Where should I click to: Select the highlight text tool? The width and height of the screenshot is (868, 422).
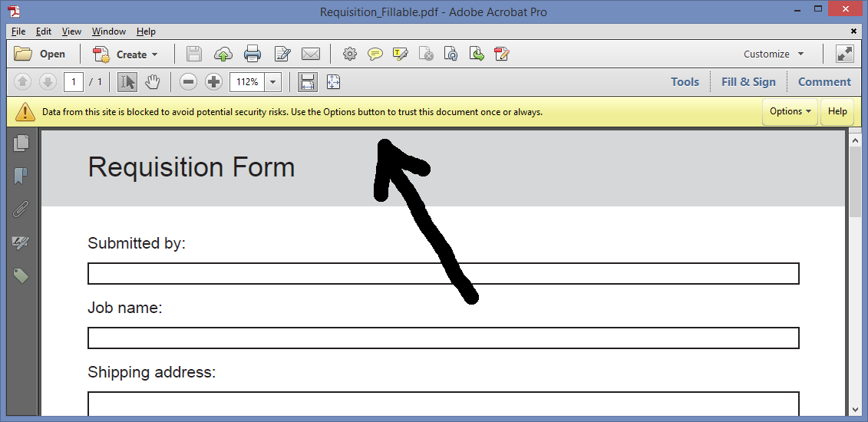coord(401,54)
